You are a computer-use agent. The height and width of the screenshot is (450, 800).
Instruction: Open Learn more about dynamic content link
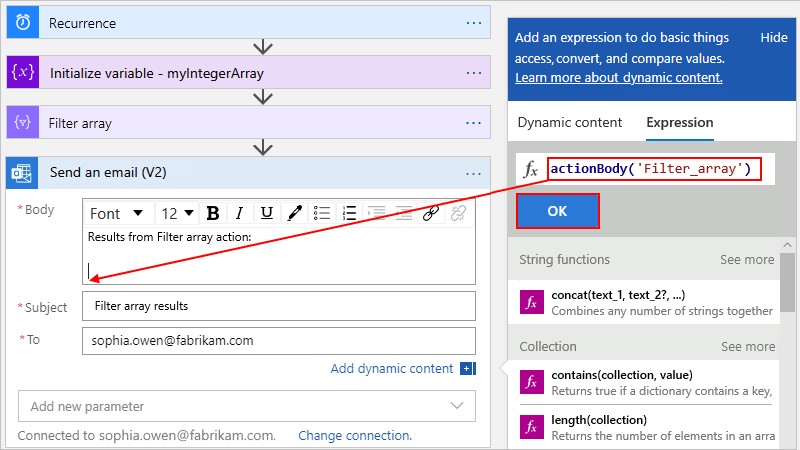click(619, 78)
